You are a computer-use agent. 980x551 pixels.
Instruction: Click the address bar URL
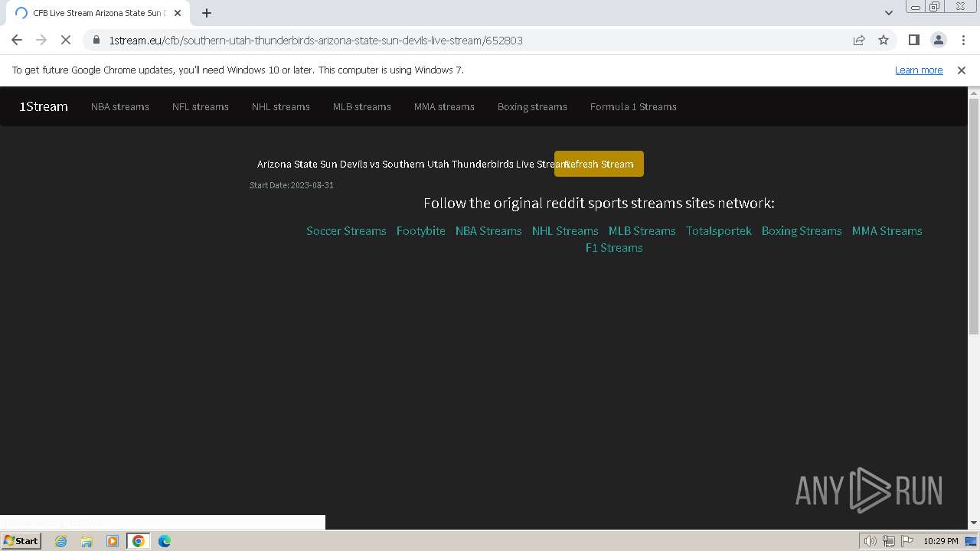315,40
